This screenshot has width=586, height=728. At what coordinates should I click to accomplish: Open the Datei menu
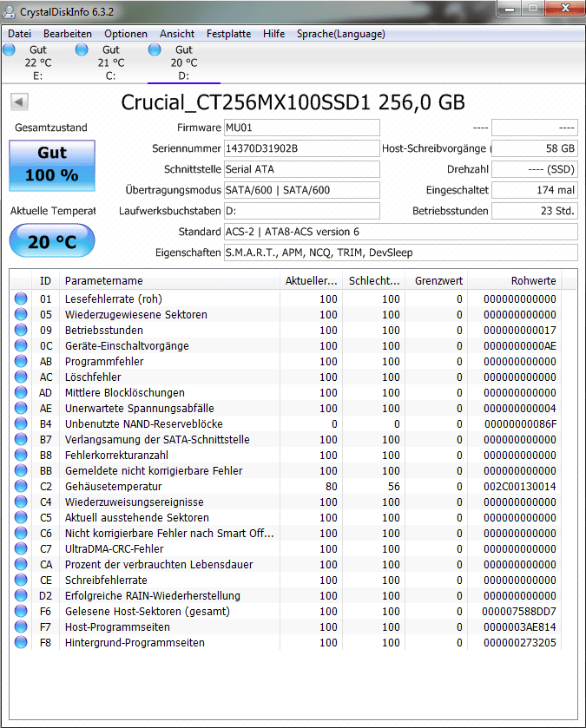pyautogui.click(x=19, y=34)
